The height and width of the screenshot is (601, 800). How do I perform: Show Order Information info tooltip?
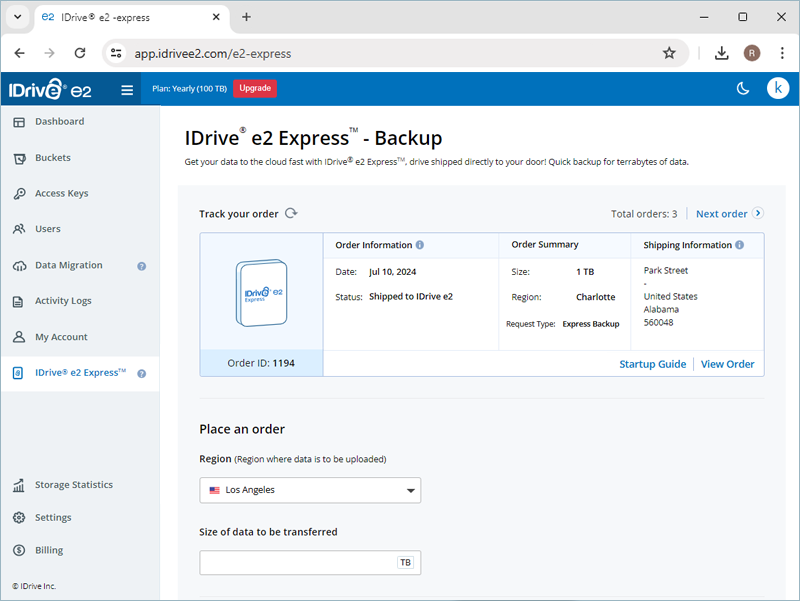point(419,245)
